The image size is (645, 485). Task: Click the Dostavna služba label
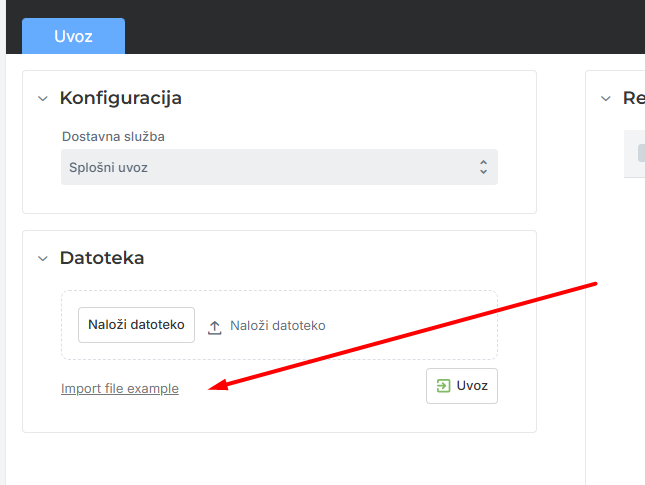pos(113,137)
